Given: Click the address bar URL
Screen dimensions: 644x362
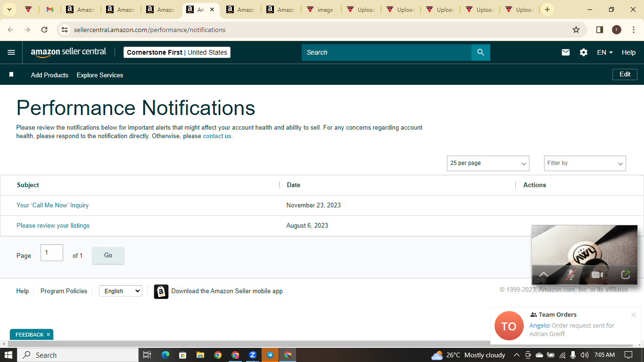Looking at the screenshot, I should point(150,30).
